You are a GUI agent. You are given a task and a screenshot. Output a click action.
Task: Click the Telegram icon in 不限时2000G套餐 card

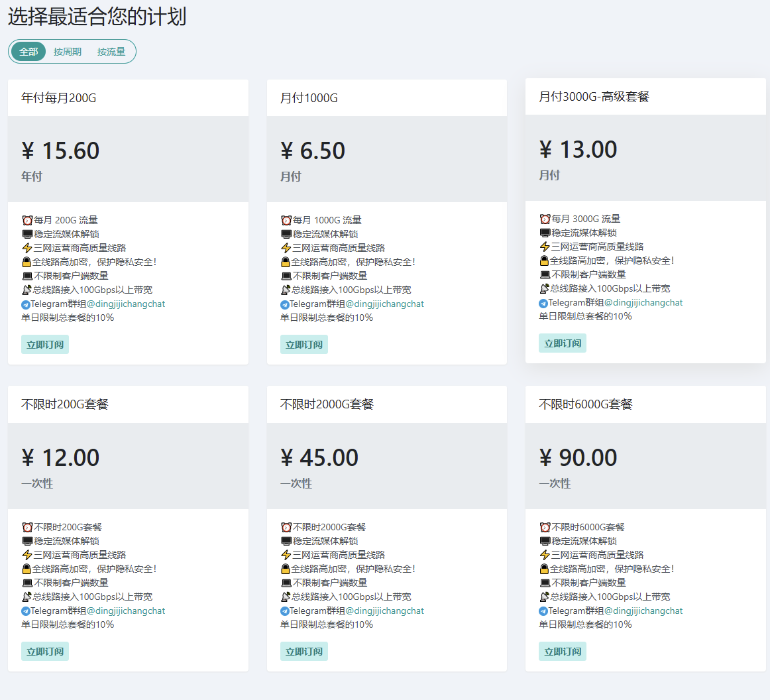(x=284, y=612)
